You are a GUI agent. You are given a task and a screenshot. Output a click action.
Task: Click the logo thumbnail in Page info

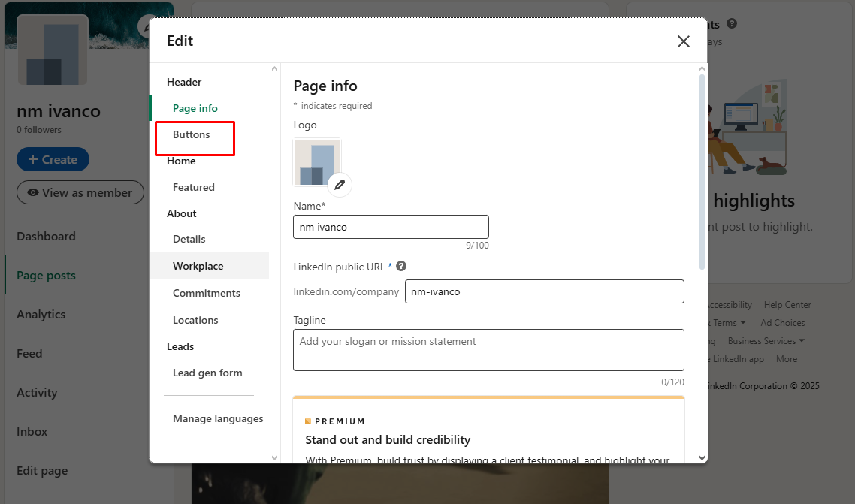(317, 162)
